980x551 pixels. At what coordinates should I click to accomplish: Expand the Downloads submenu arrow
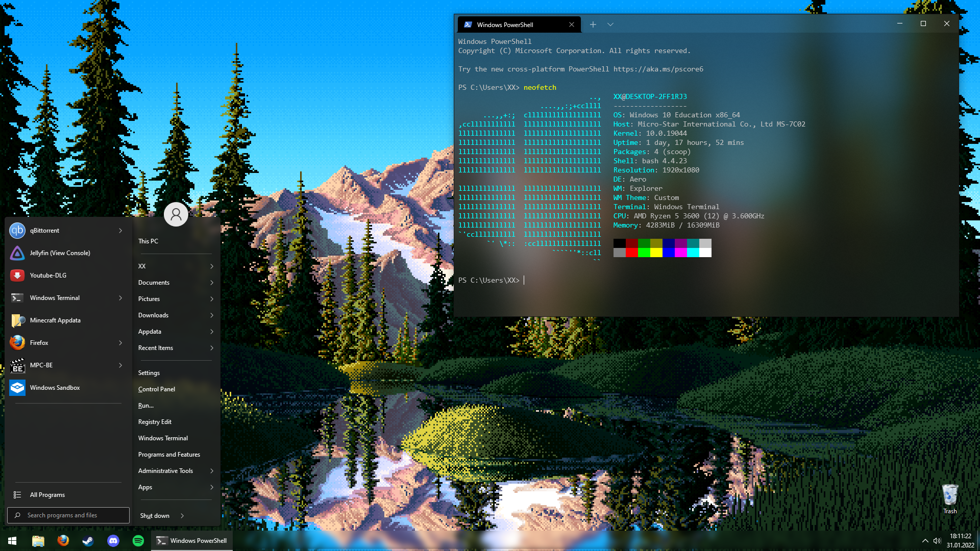(212, 315)
